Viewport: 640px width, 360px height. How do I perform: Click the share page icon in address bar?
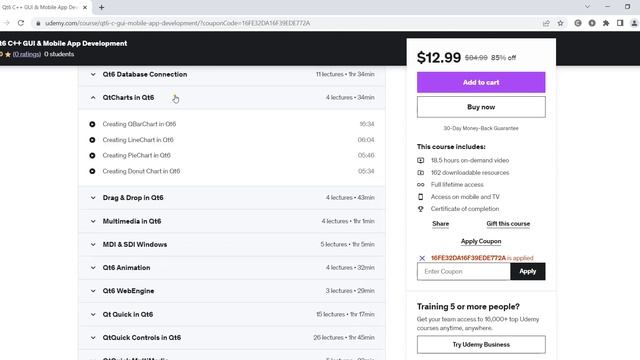coord(546,23)
